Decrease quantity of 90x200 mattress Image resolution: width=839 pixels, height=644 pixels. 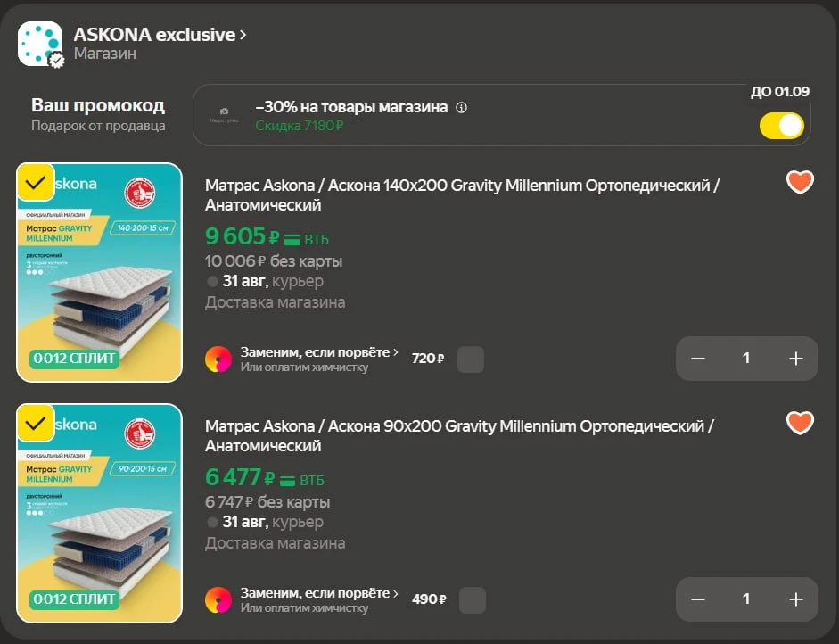[x=698, y=599]
